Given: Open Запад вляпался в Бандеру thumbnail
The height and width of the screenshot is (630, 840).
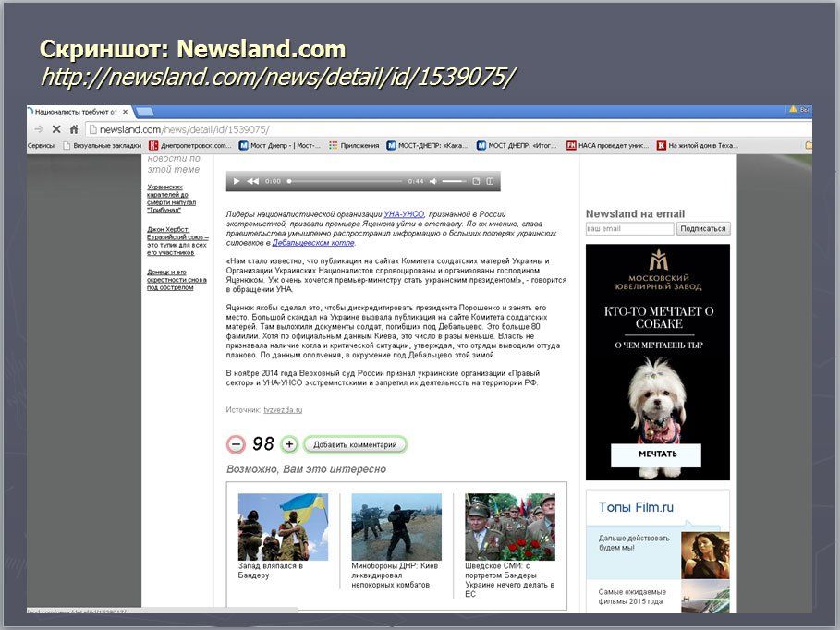Looking at the screenshot, I should 283,527.
